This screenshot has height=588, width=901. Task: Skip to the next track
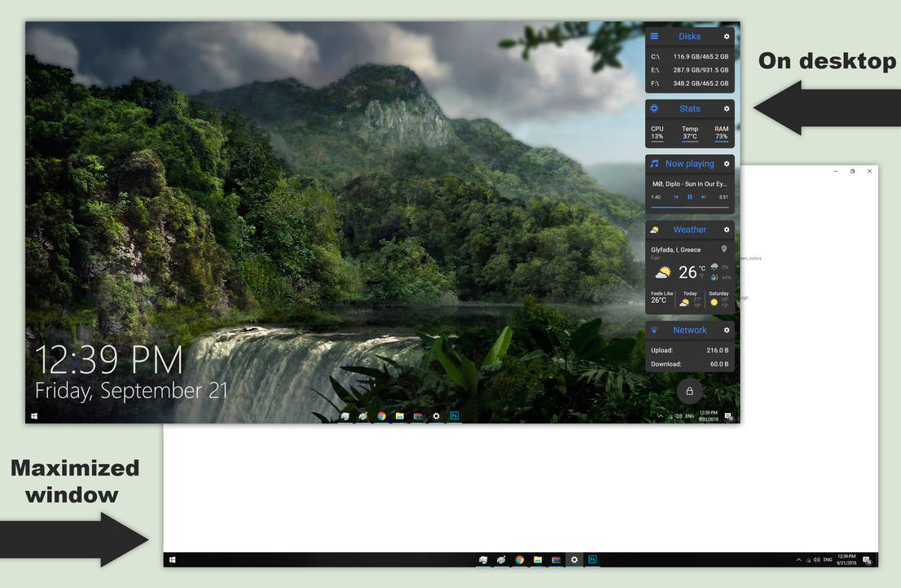pyautogui.click(x=703, y=196)
